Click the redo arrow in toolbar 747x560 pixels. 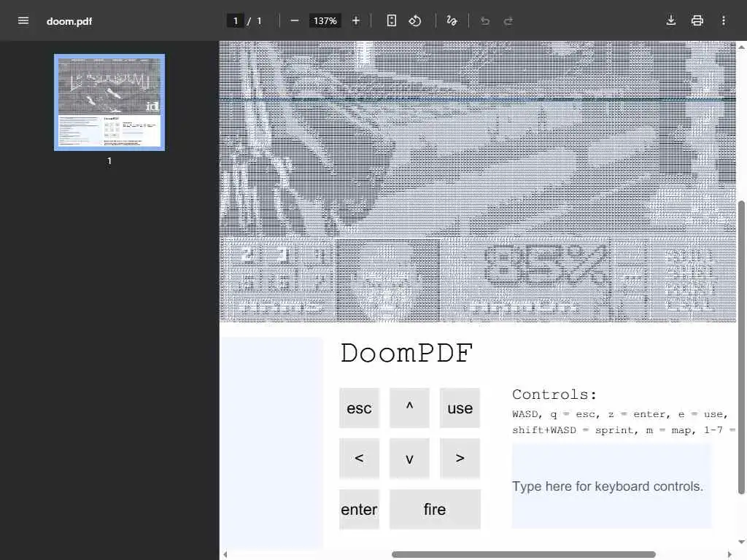508,20
